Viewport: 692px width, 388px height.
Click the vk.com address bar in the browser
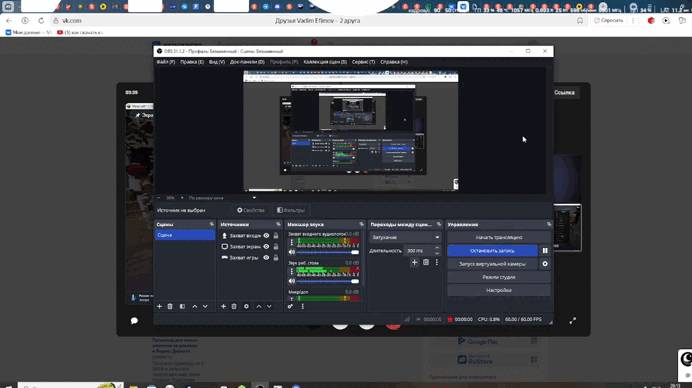[x=71, y=21]
